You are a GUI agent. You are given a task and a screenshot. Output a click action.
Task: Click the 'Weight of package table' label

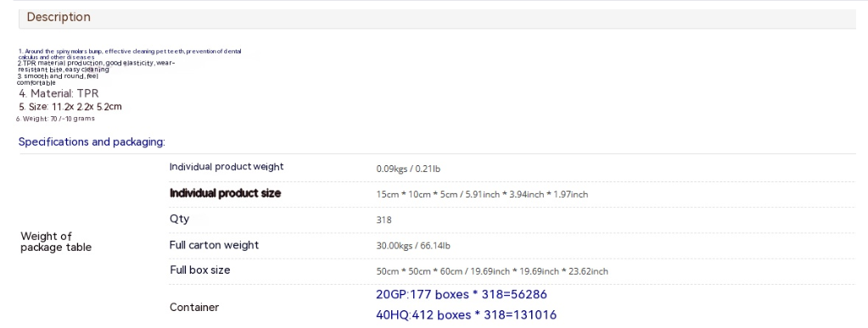click(56, 242)
